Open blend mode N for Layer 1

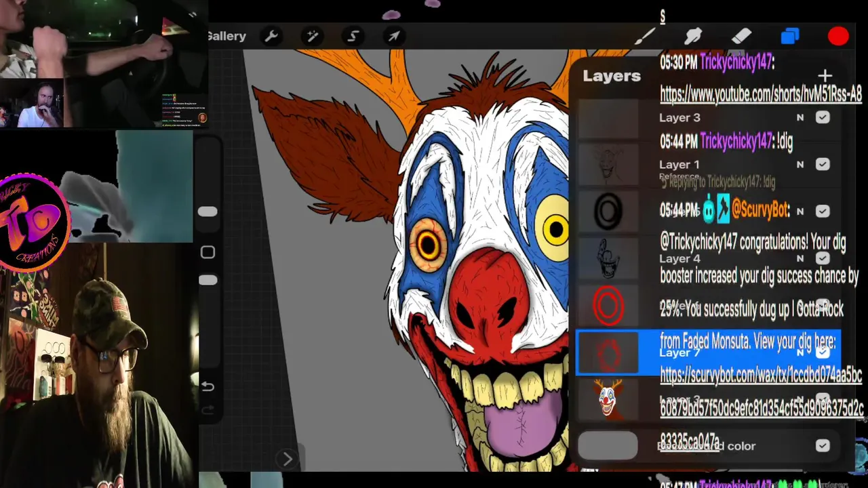(x=800, y=164)
